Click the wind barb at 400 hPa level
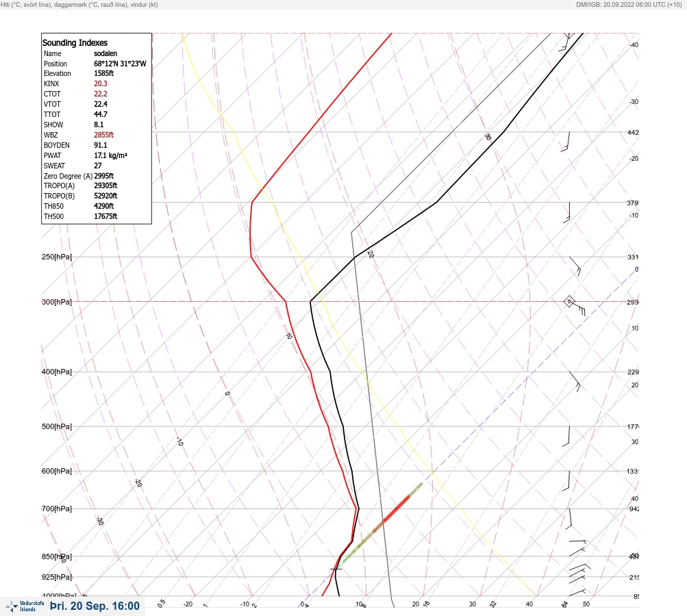This screenshot has width=687, height=616. [x=575, y=382]
